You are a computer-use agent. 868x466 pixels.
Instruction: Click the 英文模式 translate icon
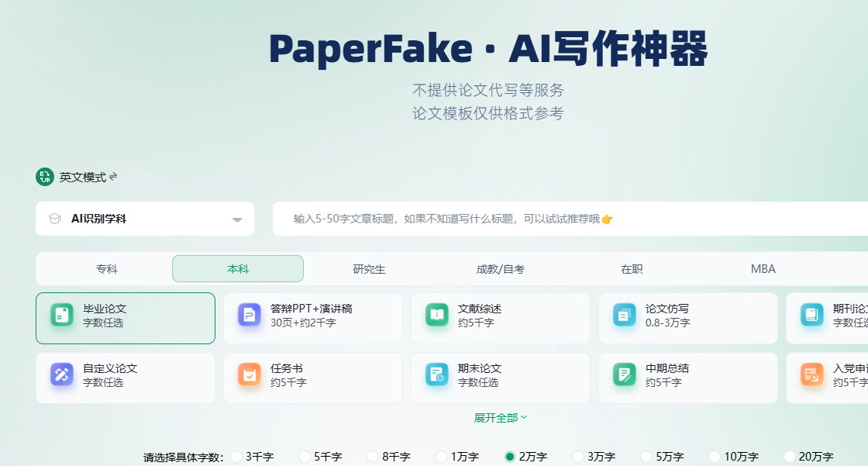pos(45,177)
